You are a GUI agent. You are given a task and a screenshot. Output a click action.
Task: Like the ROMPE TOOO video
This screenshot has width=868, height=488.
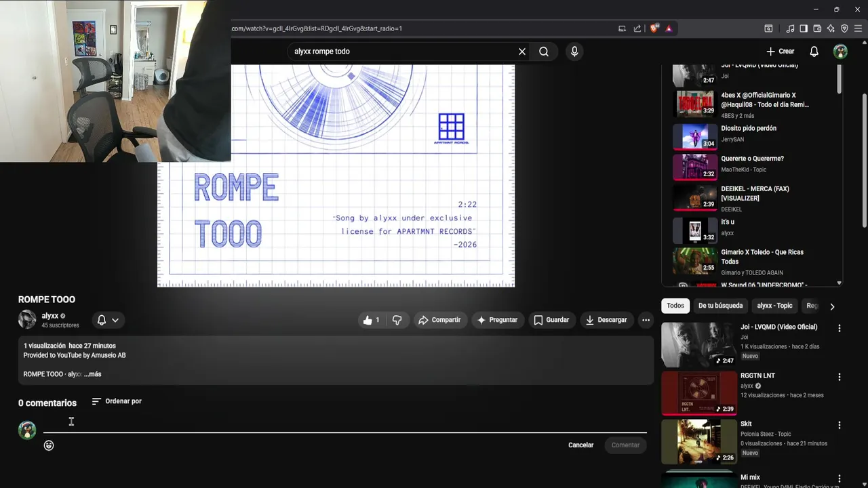tap(372, 320)
